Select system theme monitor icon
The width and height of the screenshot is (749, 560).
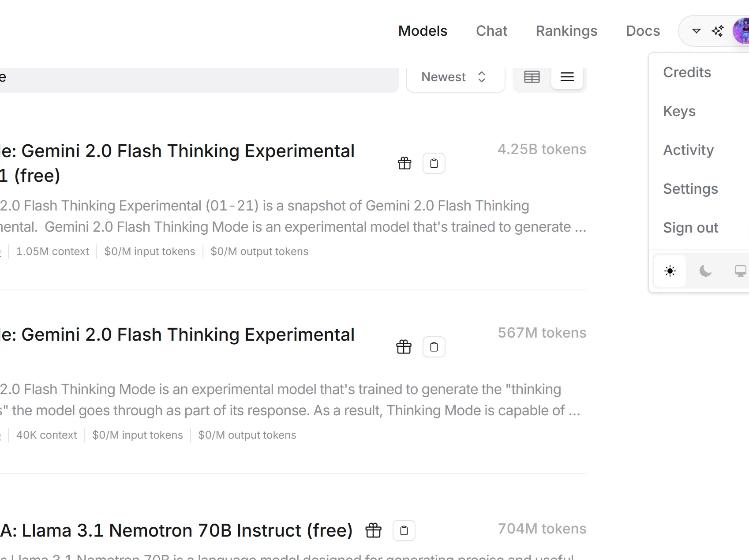point(740,271)
